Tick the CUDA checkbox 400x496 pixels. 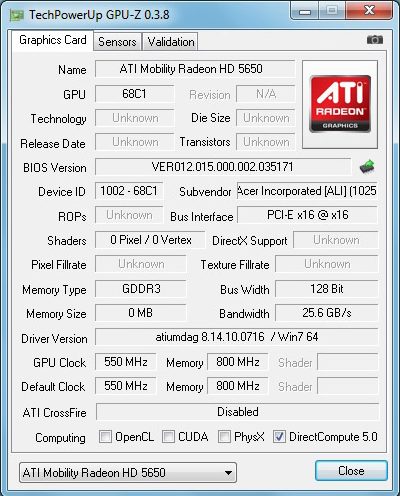pos(168,437)
